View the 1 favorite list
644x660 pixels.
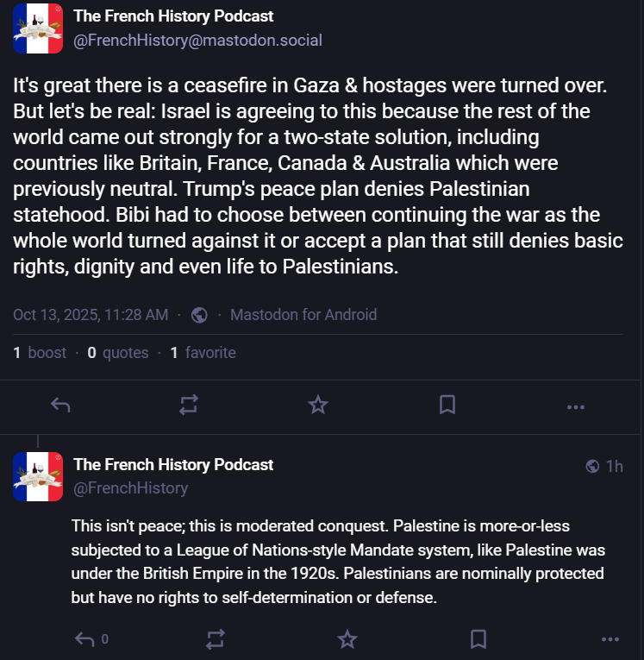pyautogui.click(x=203, y=352)
